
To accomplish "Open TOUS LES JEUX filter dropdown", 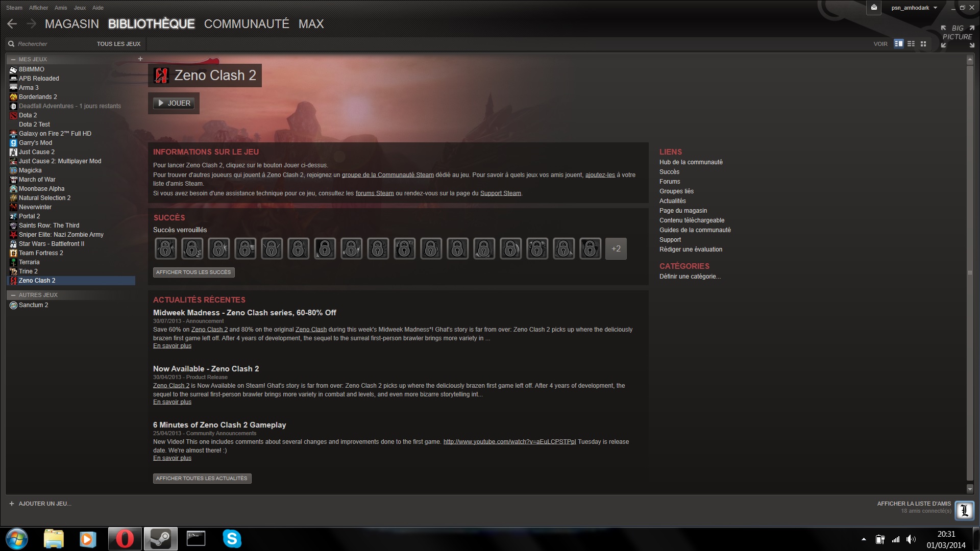I will coord(118,44).
